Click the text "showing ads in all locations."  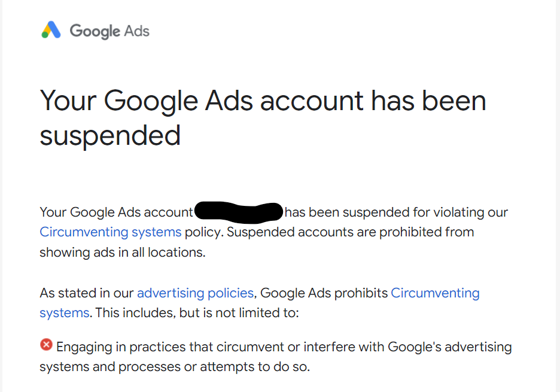(x=122, y=252)
